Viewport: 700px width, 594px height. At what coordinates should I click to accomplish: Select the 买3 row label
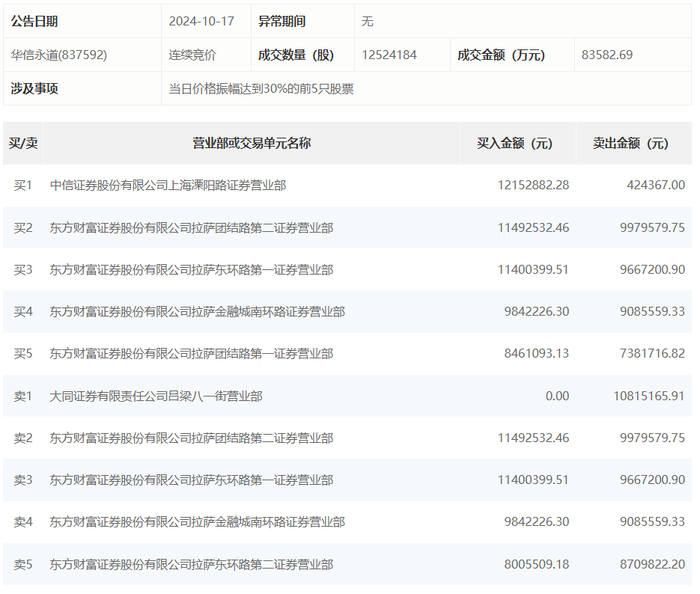23,270
